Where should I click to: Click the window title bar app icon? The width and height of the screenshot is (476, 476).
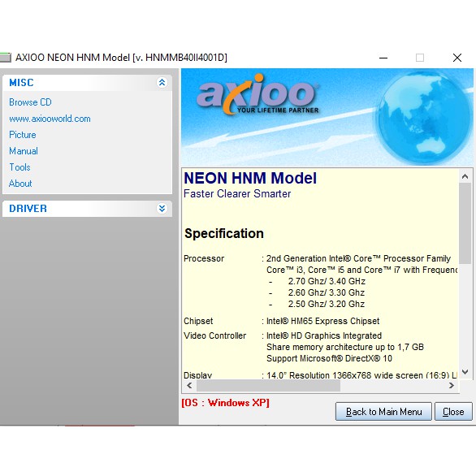5,58
